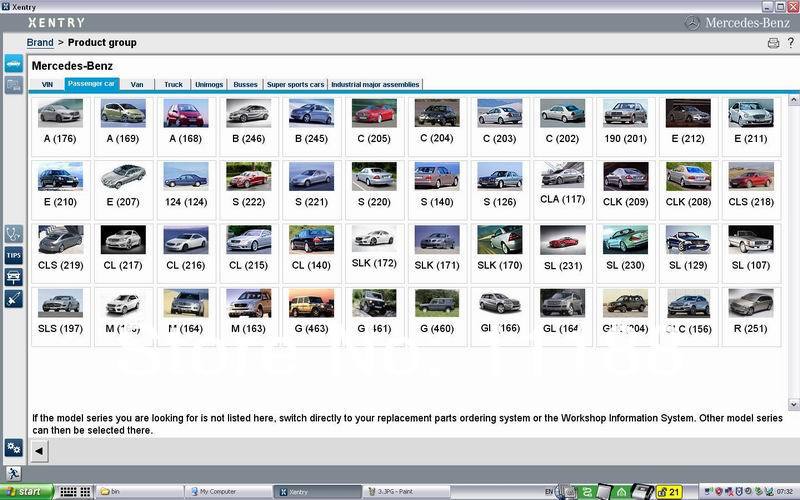The image size is (800, 500).
Task: Open the Truck tab
Action: [173, 85]
